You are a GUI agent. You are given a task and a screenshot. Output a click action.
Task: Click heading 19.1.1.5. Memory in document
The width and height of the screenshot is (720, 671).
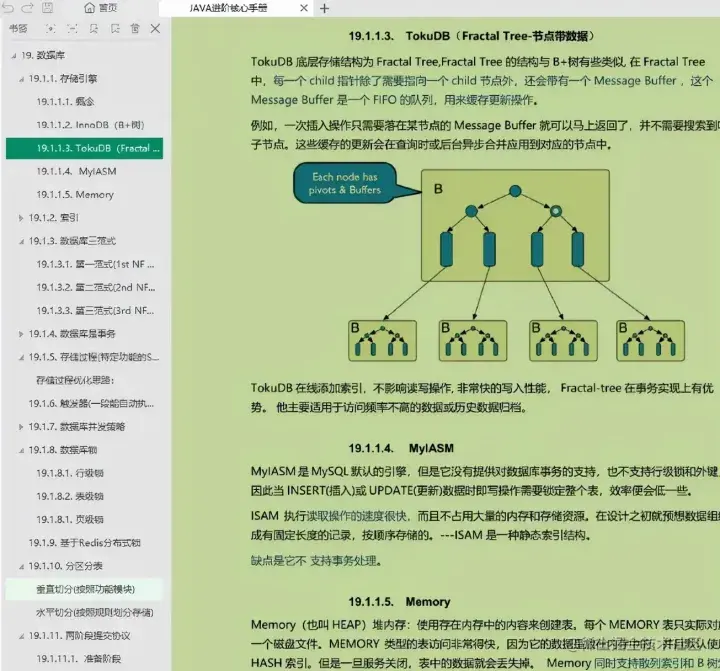(x=399, y=602)
